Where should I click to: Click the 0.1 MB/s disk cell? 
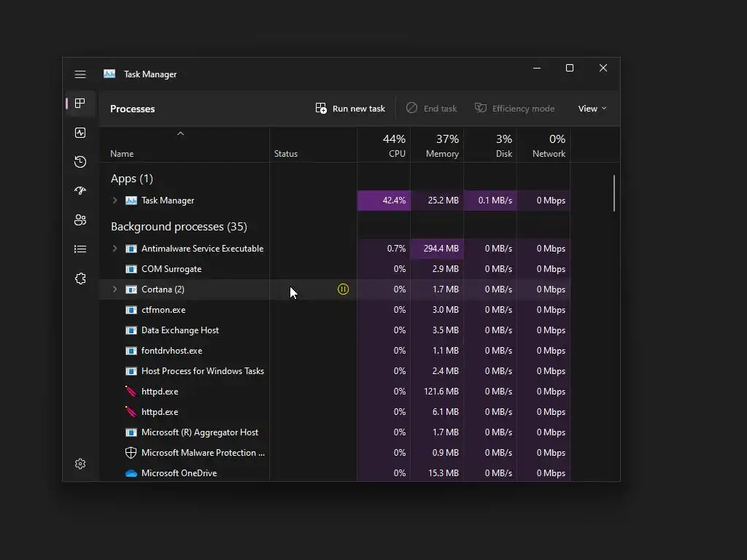490,201
